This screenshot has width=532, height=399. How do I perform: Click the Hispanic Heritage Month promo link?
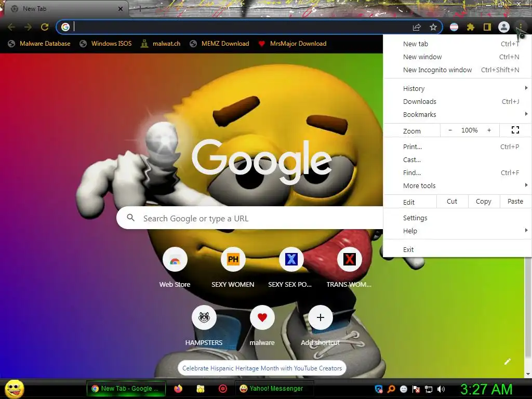tap(262, 368)
